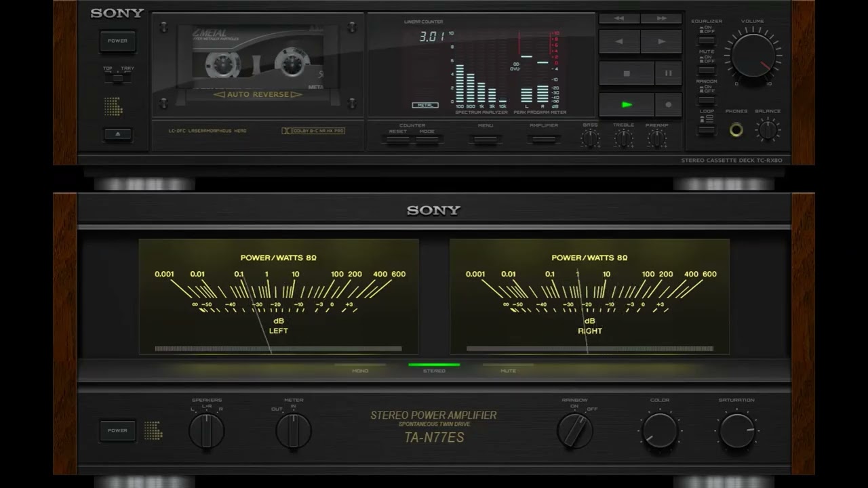Click the STEREO CASSETTE DECK TC-RX80 label
Viewport: 868px width, 488px height.
pos(732,161)
